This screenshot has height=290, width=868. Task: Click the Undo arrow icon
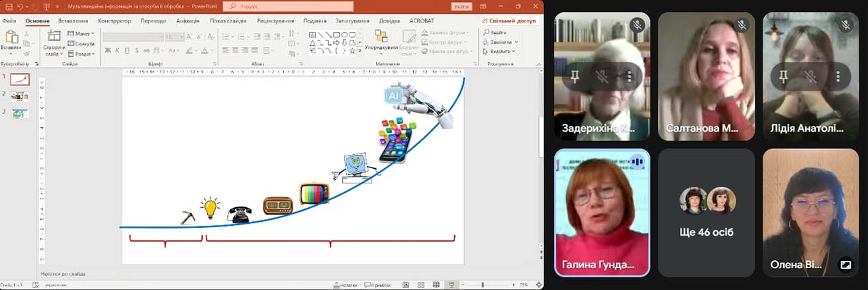tap(21, 7)
